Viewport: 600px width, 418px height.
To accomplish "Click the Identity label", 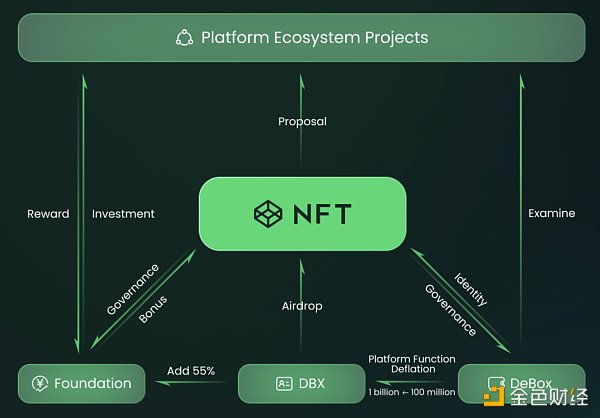I will pyautogui.click(x=471, y=290).
